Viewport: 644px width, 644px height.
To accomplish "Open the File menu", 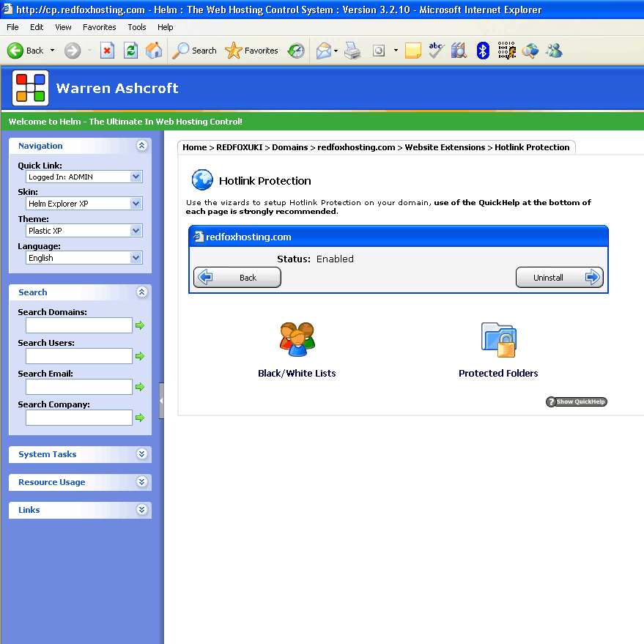I will 12,27.
